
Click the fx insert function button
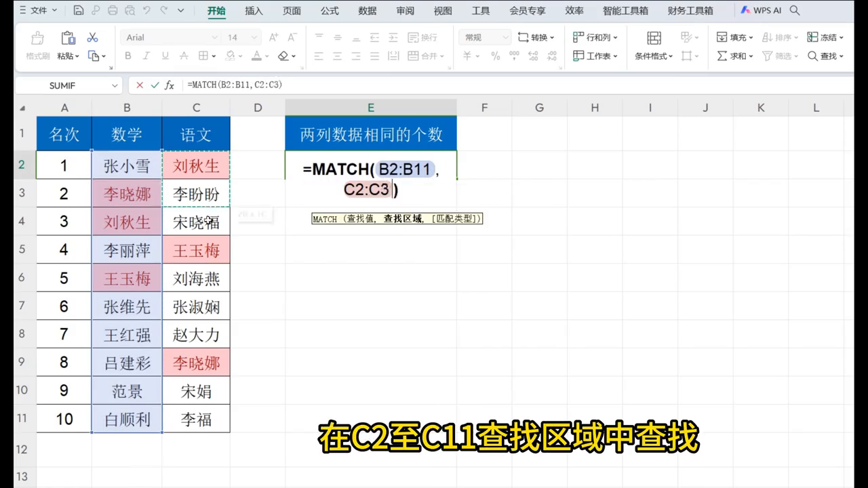170,85
